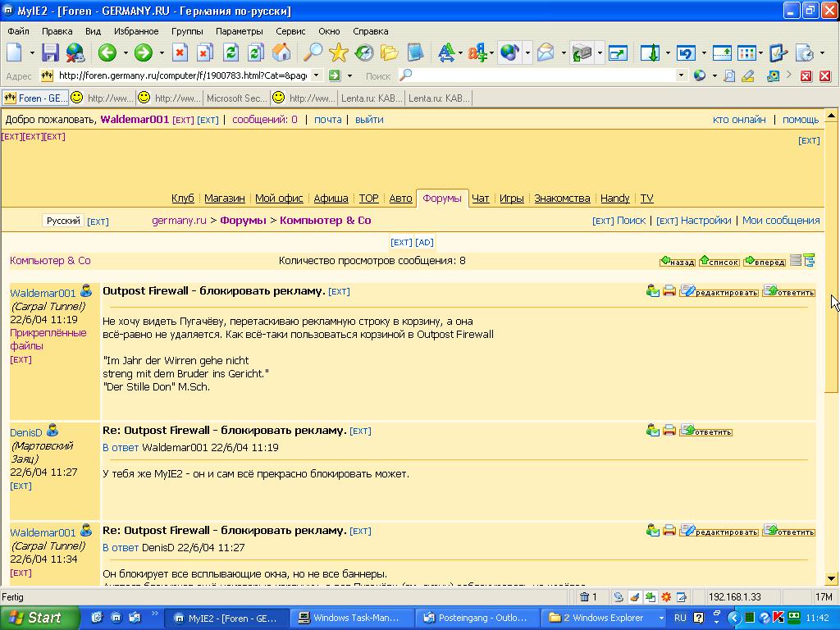Screen dimensions: 840x630
Task: Print DenisD's reply post
Action: pos(669,430)
